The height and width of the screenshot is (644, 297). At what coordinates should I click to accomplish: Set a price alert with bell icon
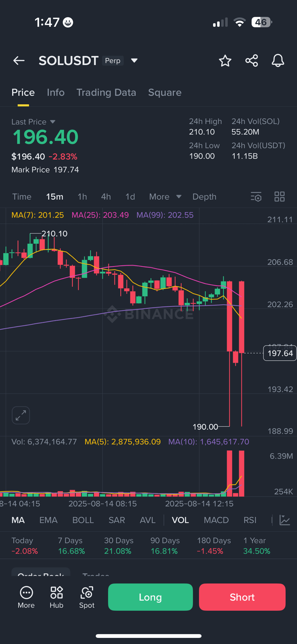click(x=278, y=61)
